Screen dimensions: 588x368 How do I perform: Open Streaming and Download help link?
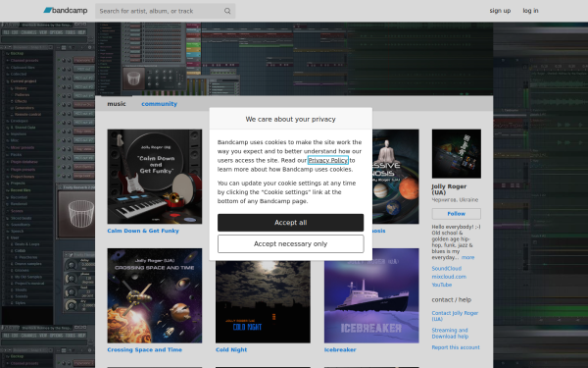[450, 333]
